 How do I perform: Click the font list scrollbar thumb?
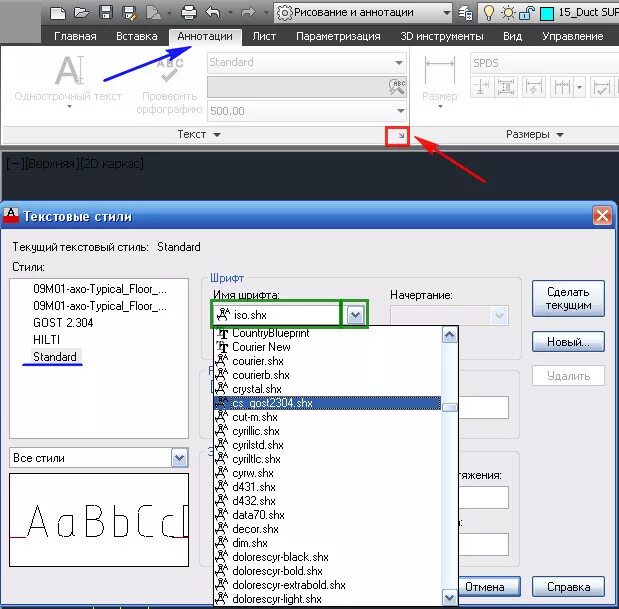point(450,407)
